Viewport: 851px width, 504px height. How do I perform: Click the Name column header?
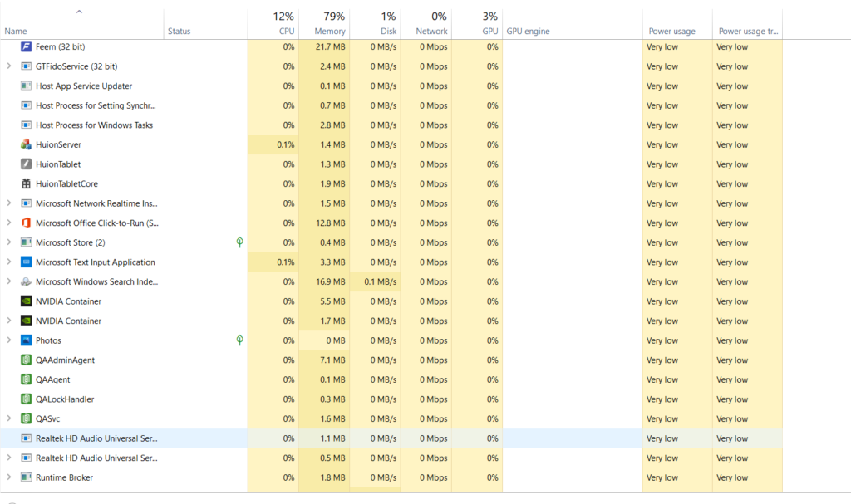[x=15, y=31]
